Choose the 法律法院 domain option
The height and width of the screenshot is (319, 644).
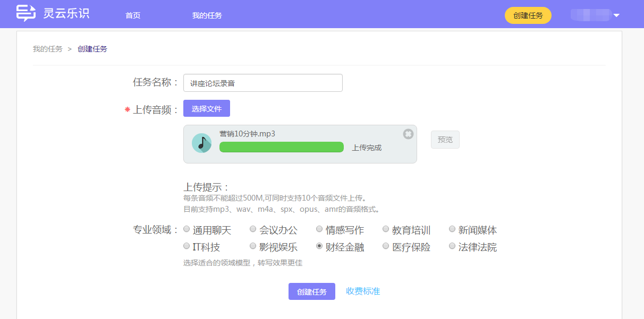[452, 246]
